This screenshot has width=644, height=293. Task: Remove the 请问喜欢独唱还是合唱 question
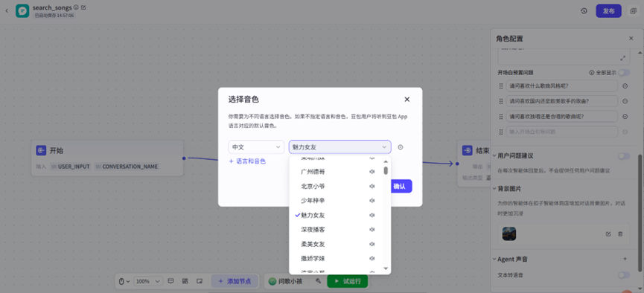point(625,117)
